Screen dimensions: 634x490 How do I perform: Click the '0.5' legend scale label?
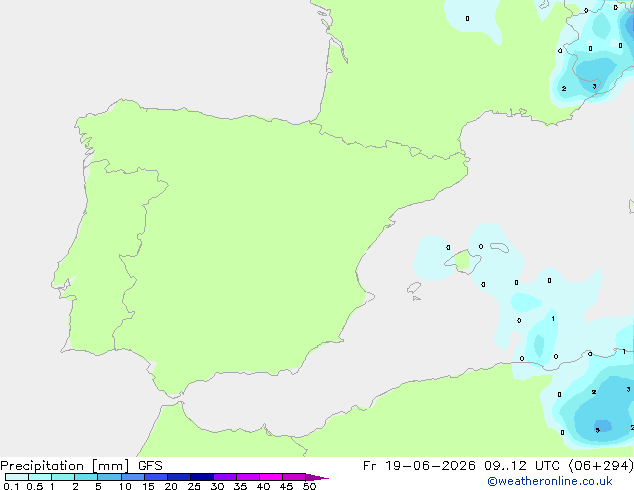[35, 486]
